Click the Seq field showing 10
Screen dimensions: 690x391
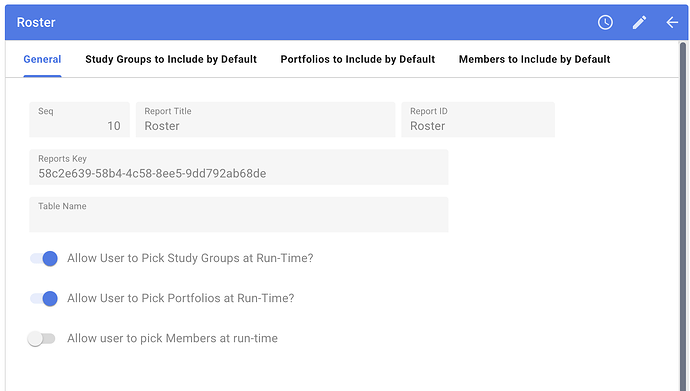point(79,120)
